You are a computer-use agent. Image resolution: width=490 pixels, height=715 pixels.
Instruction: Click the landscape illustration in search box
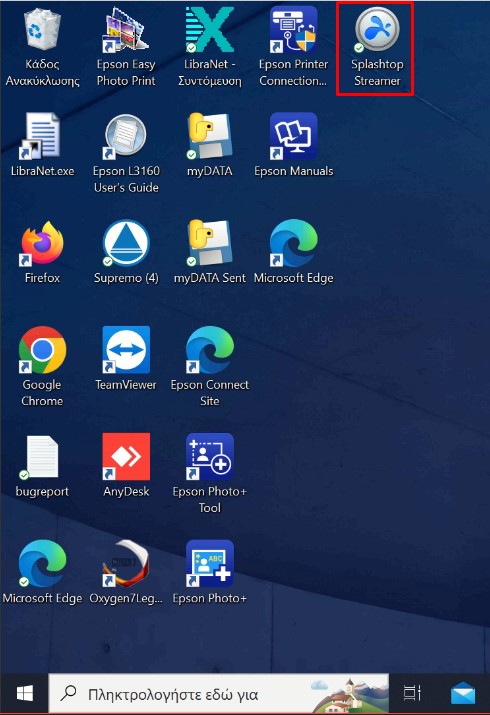point(349,694)
